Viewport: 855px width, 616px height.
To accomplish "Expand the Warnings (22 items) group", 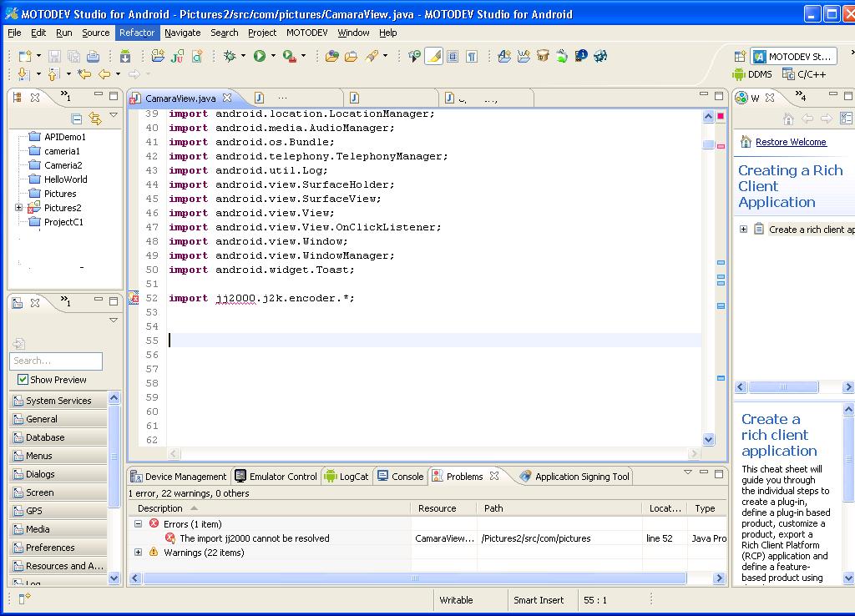I will pos(138,552).
